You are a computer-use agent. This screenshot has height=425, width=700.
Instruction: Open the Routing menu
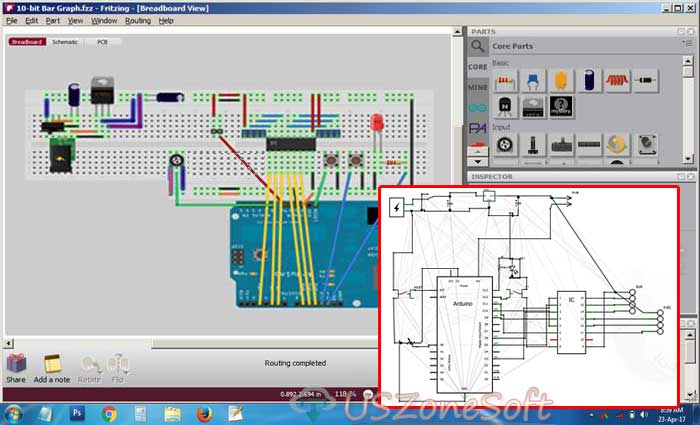(138, 21)
